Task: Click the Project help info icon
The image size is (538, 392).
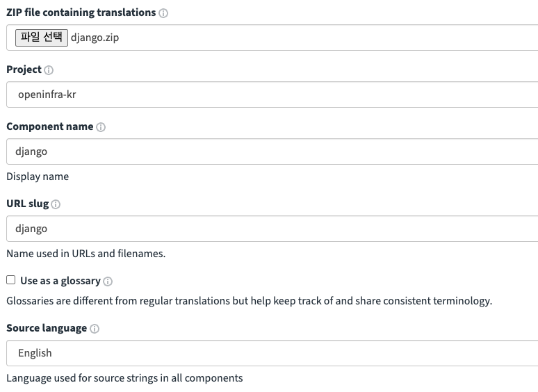Action: pos(49,70)
